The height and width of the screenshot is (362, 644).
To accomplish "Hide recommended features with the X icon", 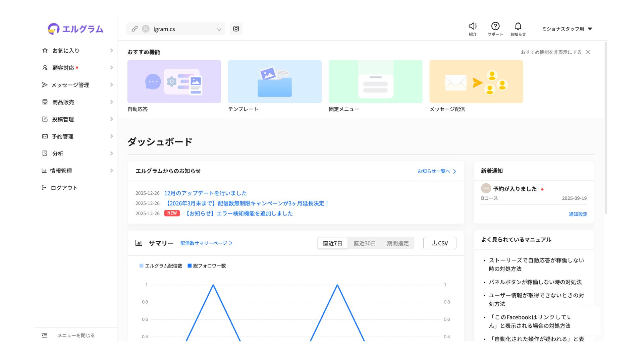I will tap(588, 52).
